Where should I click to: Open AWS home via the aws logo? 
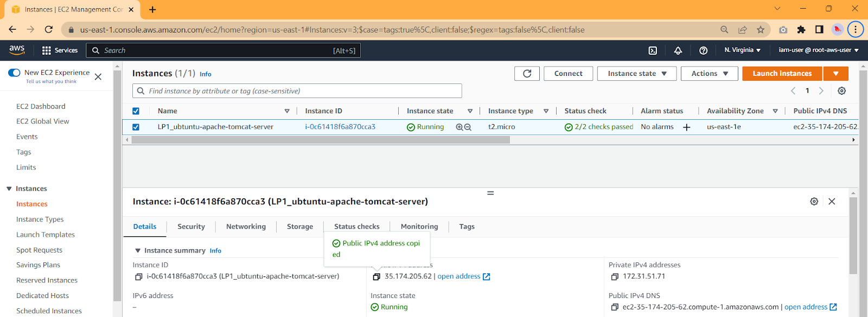point(17,50)
